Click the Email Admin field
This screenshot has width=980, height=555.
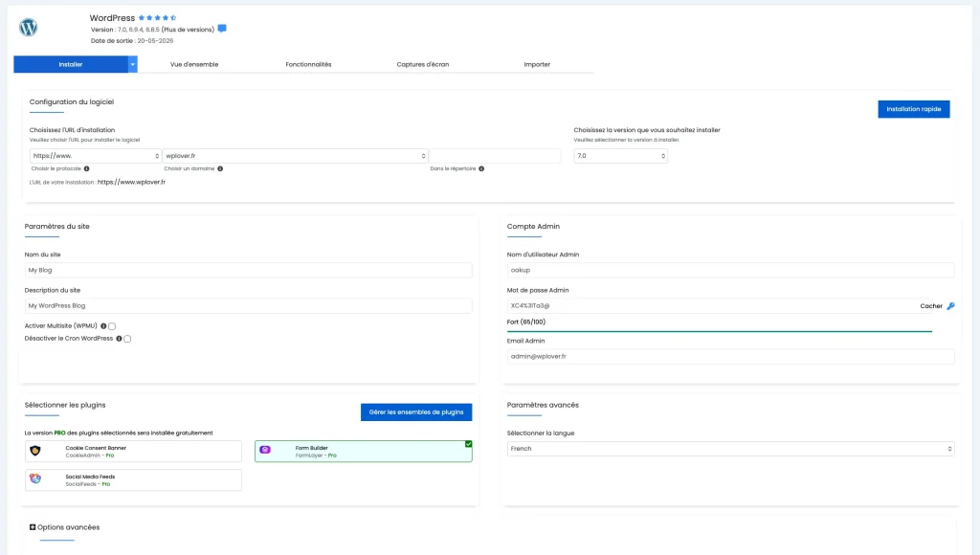click(730, 357)
